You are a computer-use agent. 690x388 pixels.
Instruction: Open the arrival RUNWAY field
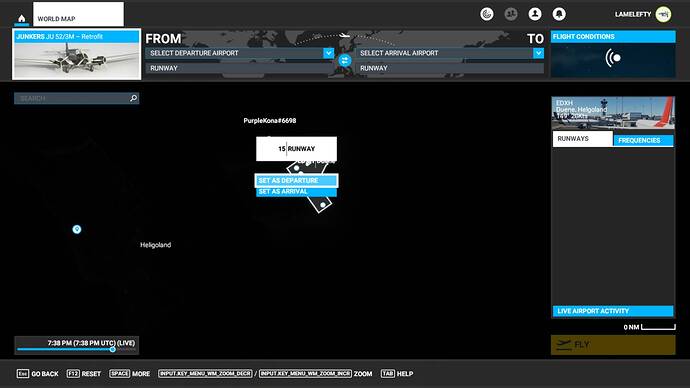(x=450, y=68)
